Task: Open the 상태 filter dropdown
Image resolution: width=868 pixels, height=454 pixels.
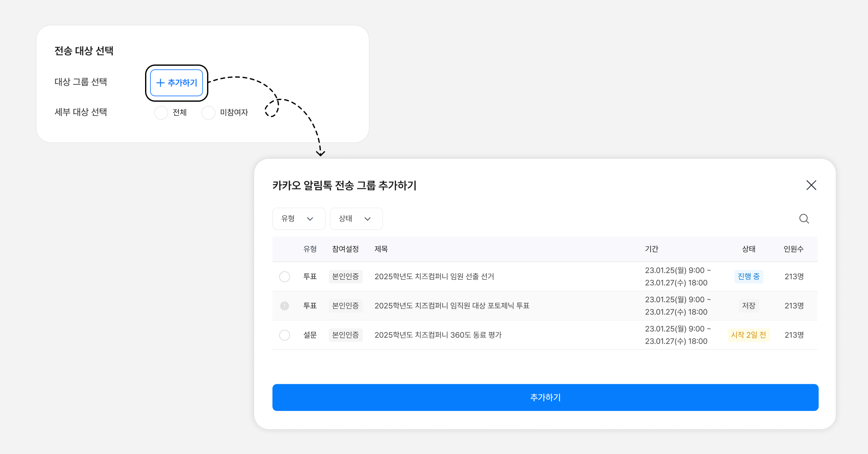Action: point(356,219)
